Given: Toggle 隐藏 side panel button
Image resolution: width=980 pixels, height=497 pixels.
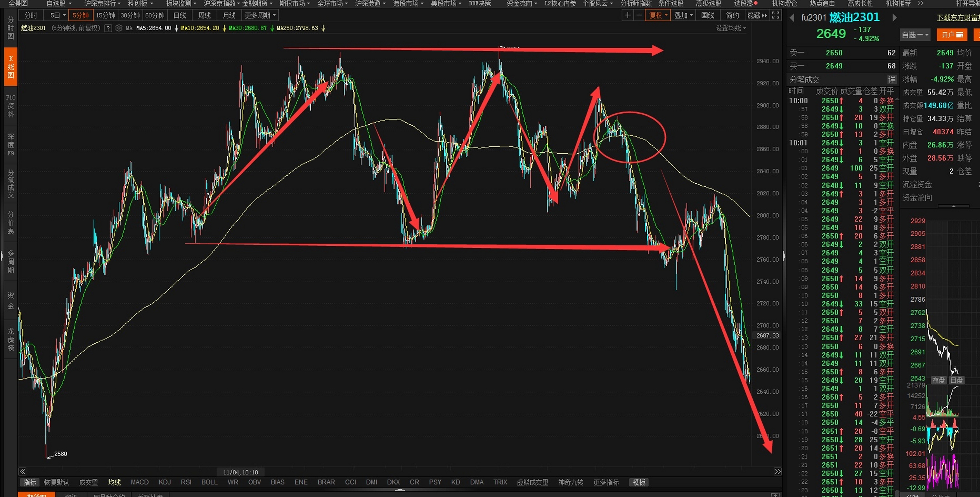Looking at the screenshot, I should 757,16.
